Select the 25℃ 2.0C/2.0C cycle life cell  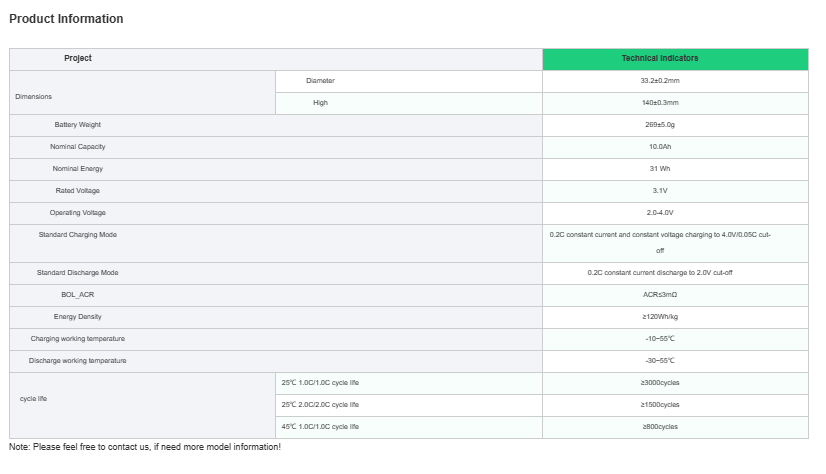click(320, 405)
